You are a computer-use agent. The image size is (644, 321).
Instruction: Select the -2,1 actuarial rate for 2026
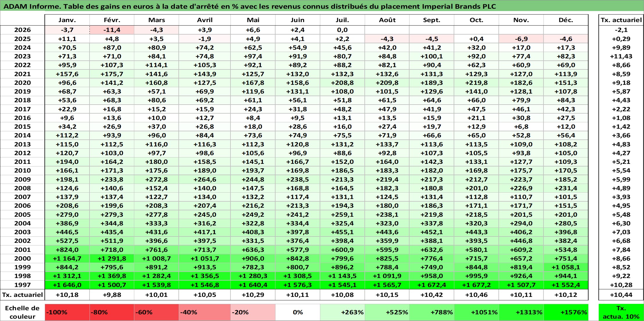pyautogui.click(x=621, y=30)
